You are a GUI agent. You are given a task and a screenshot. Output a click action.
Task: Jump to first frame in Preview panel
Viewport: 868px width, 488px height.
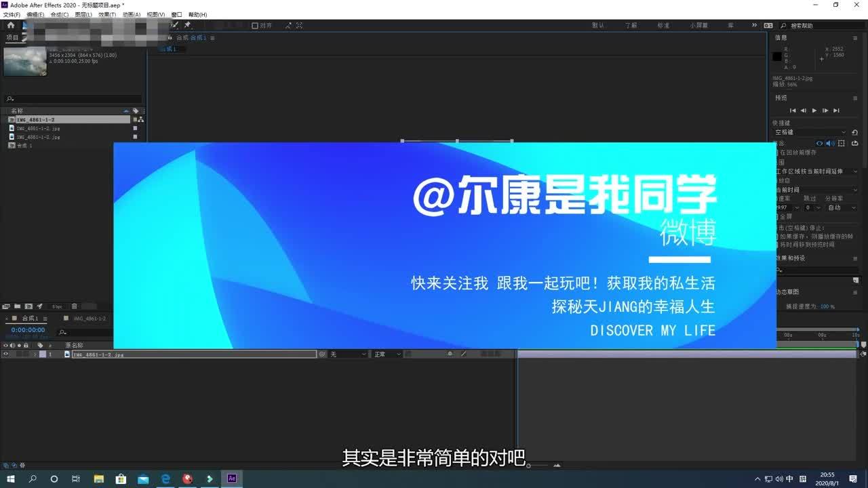click(x=793, y=110)
